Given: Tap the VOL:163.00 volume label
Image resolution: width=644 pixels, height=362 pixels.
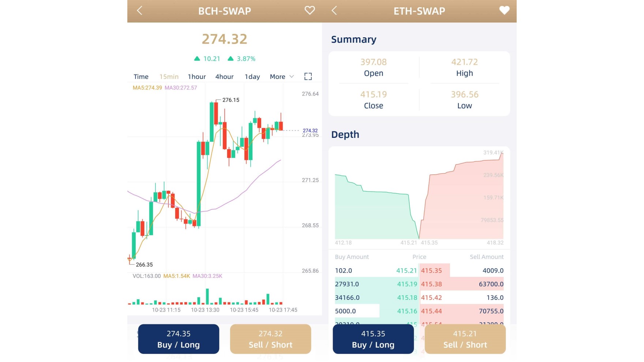Looking at the screenshot, I should click(x=146, y=276).
